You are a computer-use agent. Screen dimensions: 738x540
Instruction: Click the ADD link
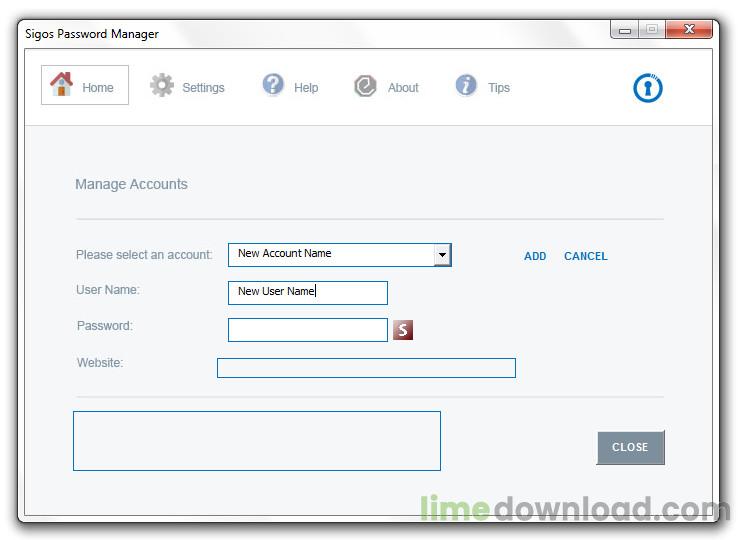535,256
